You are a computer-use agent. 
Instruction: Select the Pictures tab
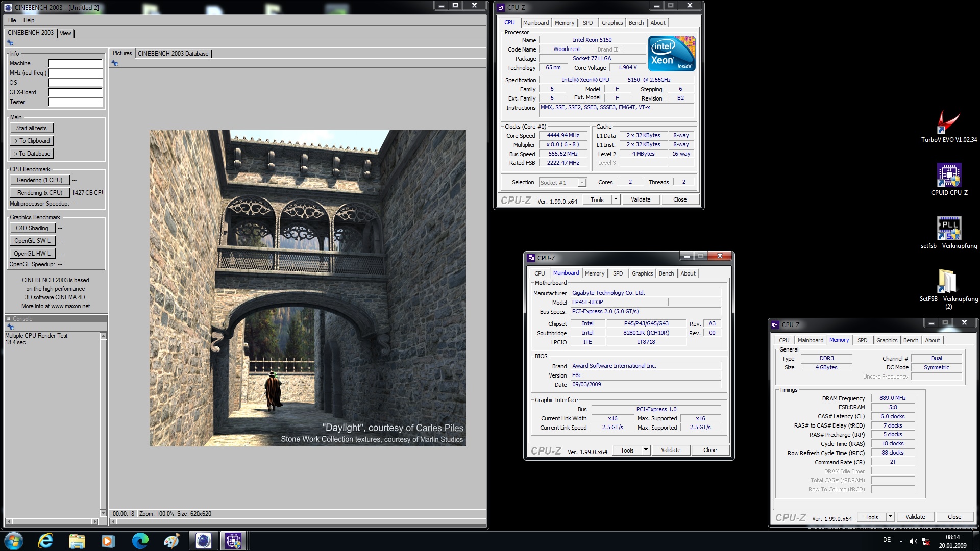point(122,53)
